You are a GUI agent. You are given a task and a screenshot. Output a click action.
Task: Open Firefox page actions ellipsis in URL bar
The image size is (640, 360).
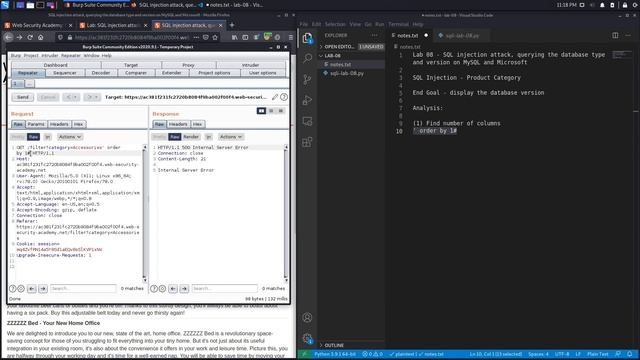196,37
